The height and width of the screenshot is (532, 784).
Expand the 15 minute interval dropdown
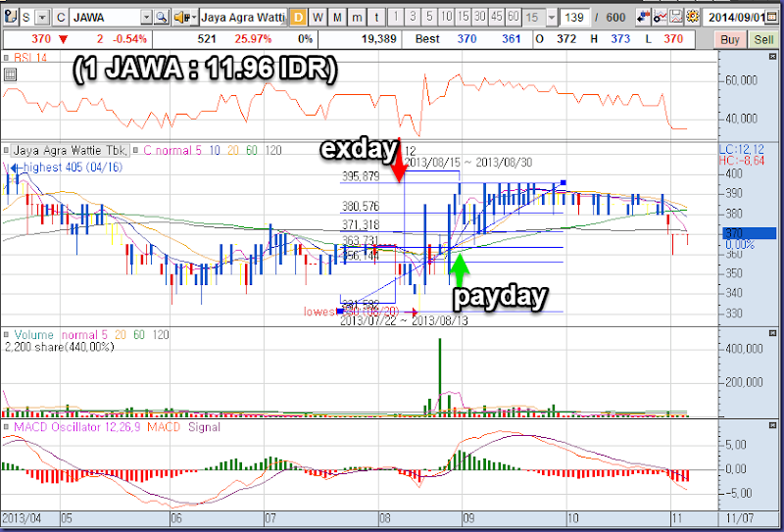coord(552,18)
